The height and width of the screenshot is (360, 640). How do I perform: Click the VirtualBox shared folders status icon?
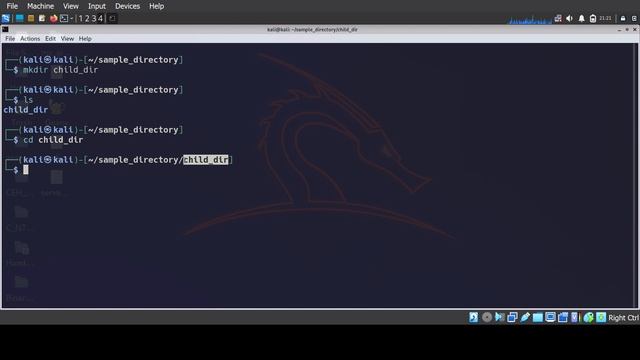[x=538, y=317]
